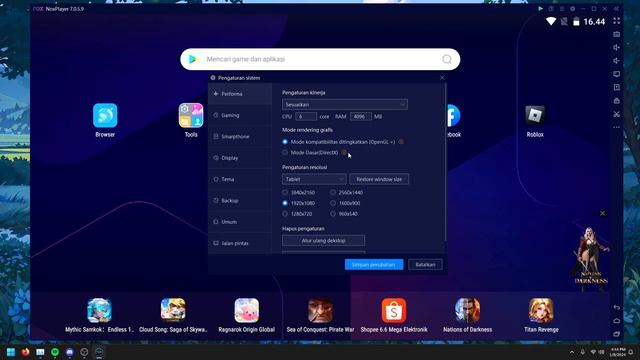Open more tools ellipsis in sidebar
The image size is (640, 360).
click(616, 127)
